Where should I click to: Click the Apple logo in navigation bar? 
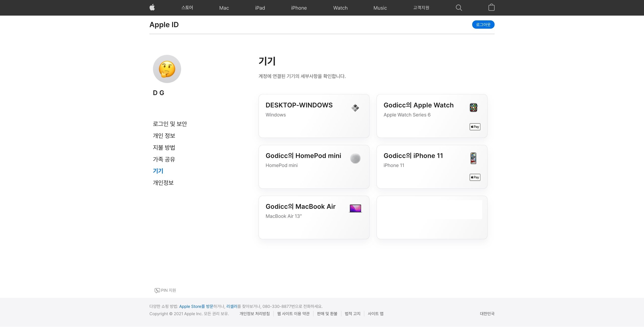tap(152, 8)
